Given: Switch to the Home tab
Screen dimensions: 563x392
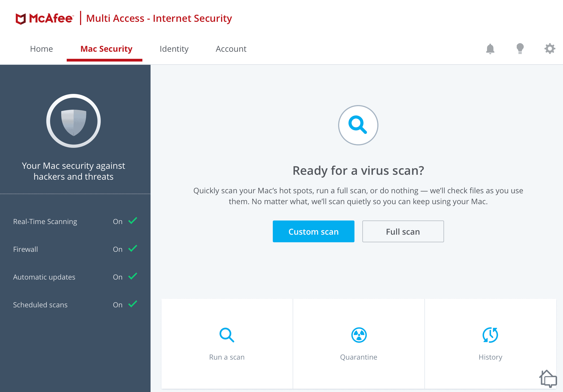Looking at the screenshot, I should (41, 48).
